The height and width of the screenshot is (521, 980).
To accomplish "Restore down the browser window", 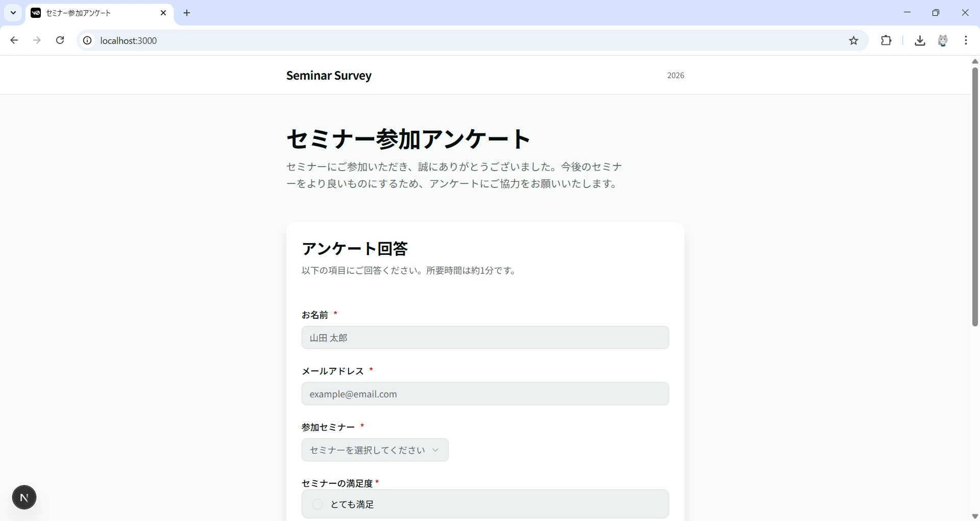I will click(x=936, y=13).
